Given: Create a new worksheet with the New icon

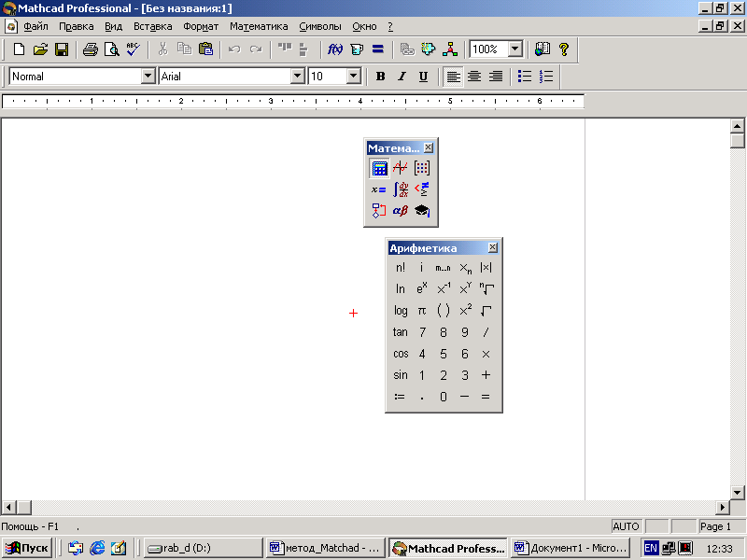Looking at the screenshot, I should [19, 49].
